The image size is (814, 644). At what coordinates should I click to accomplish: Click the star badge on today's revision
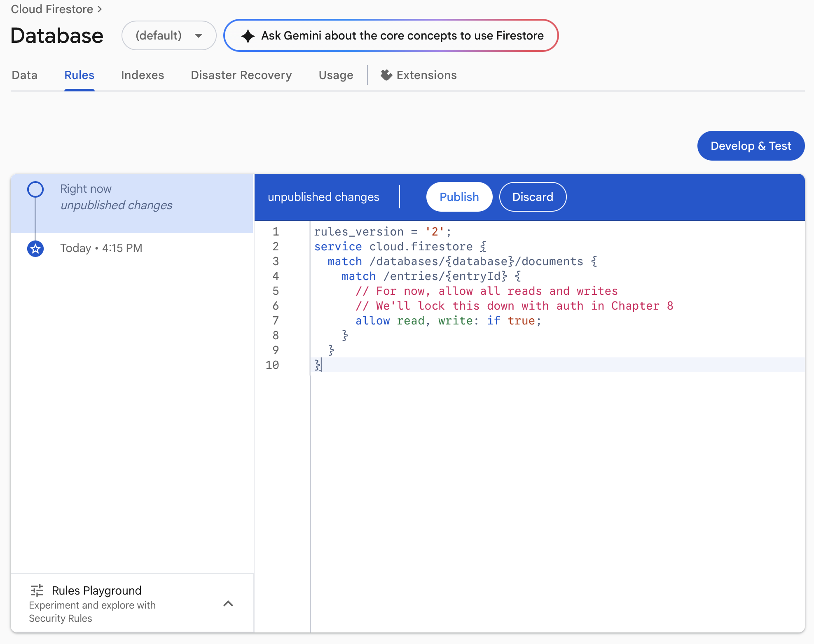pos(35,248)
